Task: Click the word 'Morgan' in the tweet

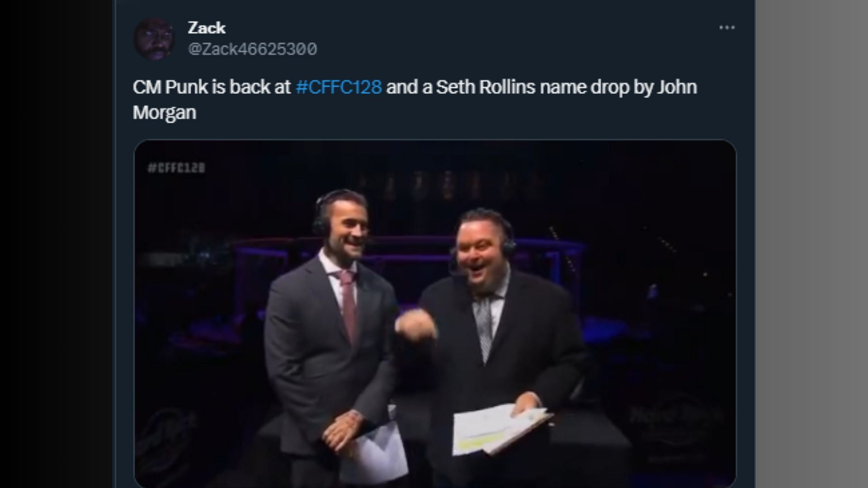Action: tap(165, 113)
